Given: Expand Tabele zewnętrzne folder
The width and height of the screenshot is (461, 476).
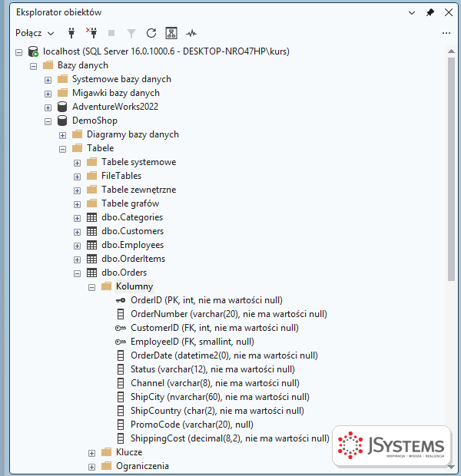Looking at the screenshot, I should (x=77, y=190).
